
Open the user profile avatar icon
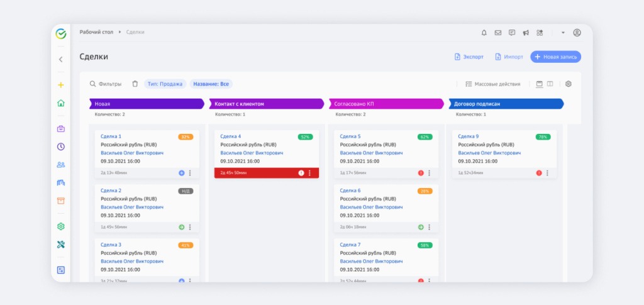[x=577, y=33]
